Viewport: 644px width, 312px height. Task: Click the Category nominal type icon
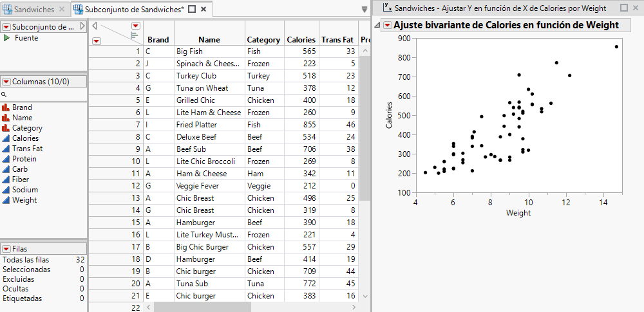tap(6, 127)
